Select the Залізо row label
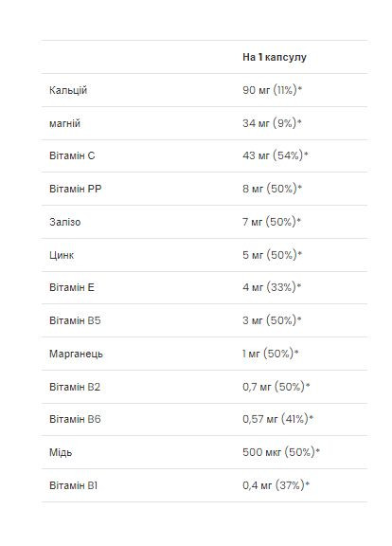 [x=65, y=222]
